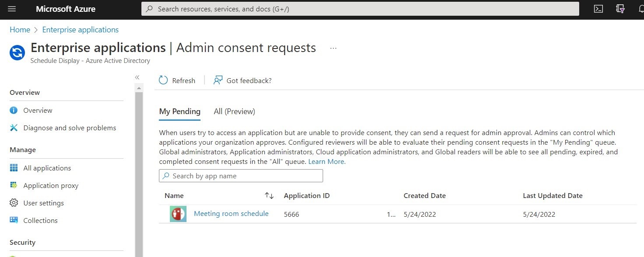The width and height of the screenshot is (644, 257).
Task: Click Schedule Display - Azure Active Directory subtitle
Action: pyautogui.click(x=90, y=61)
